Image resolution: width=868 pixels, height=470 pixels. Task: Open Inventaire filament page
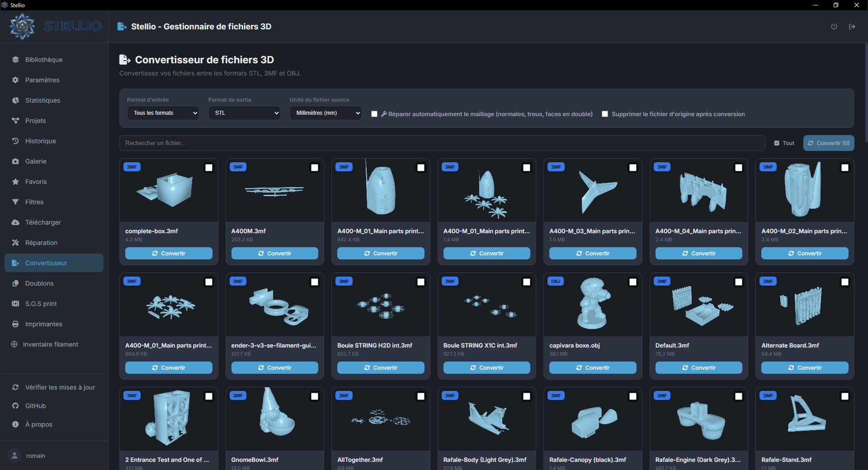(x=54, y=344)
